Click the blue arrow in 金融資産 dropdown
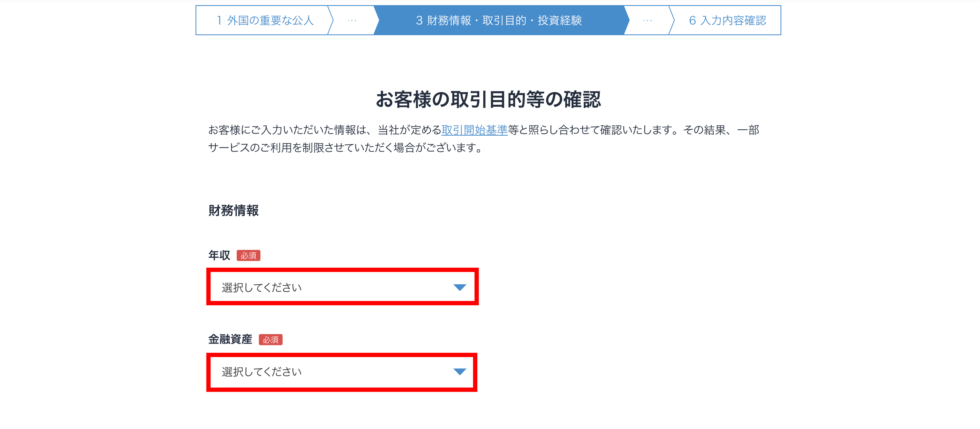980x429 pixels. 460,372
